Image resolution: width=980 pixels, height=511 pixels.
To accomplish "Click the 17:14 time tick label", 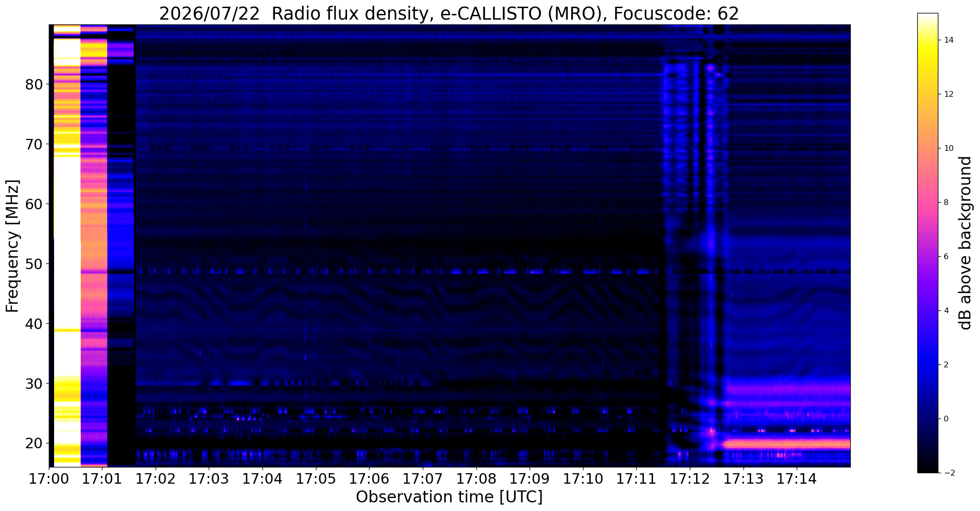I will click(797, 479).
